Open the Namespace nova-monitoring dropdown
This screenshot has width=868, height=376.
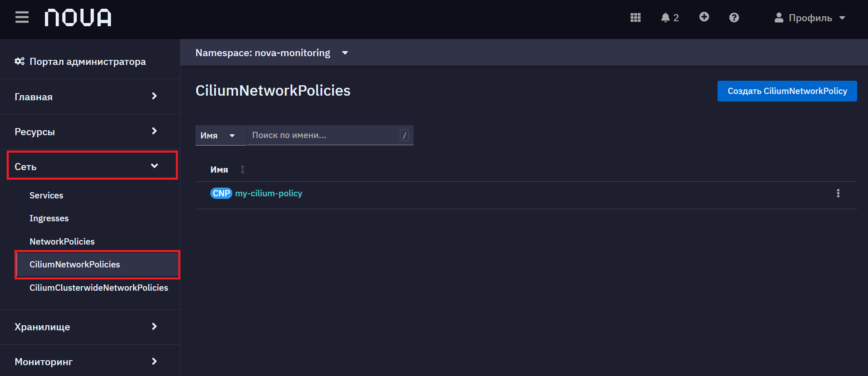point(272,53)
